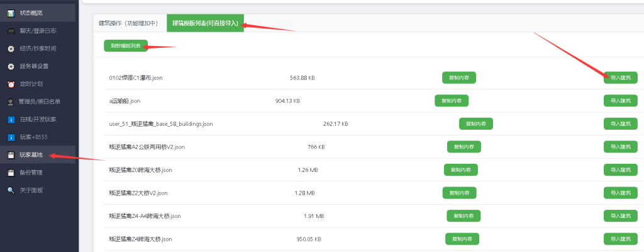Copy content of user_51 base_58_buildings.json

[x=475, y=124]
